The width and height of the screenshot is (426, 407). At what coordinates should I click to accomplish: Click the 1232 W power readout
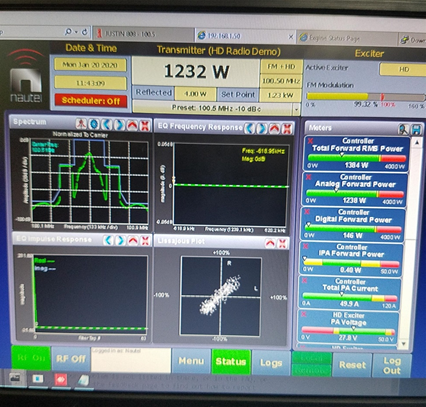[x=196, y=71]
